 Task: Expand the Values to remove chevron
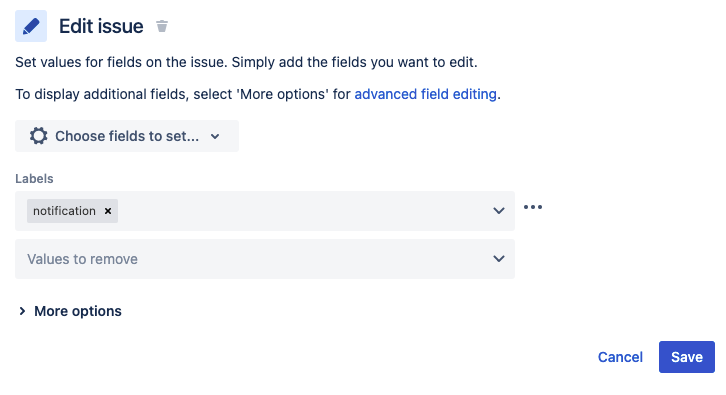point(499,259)
